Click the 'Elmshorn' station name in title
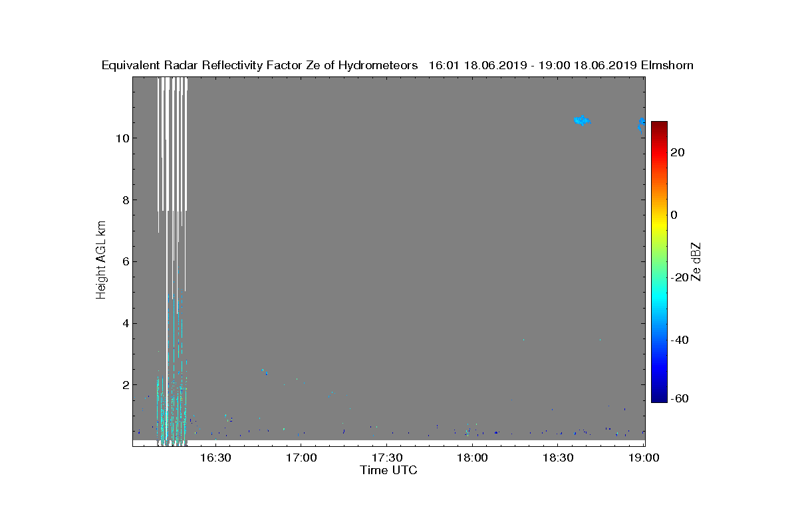This screenshot has width=798, height=532. [666, 66]
